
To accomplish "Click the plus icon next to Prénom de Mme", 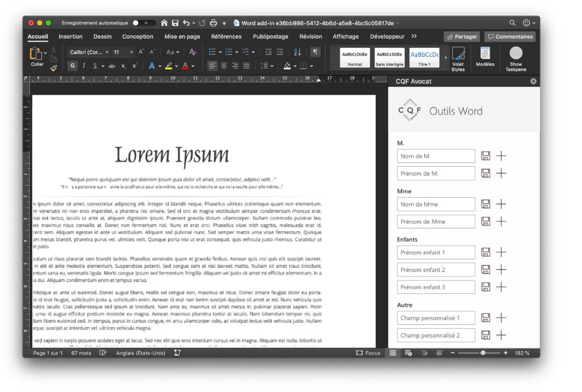I will click(501, 221).
